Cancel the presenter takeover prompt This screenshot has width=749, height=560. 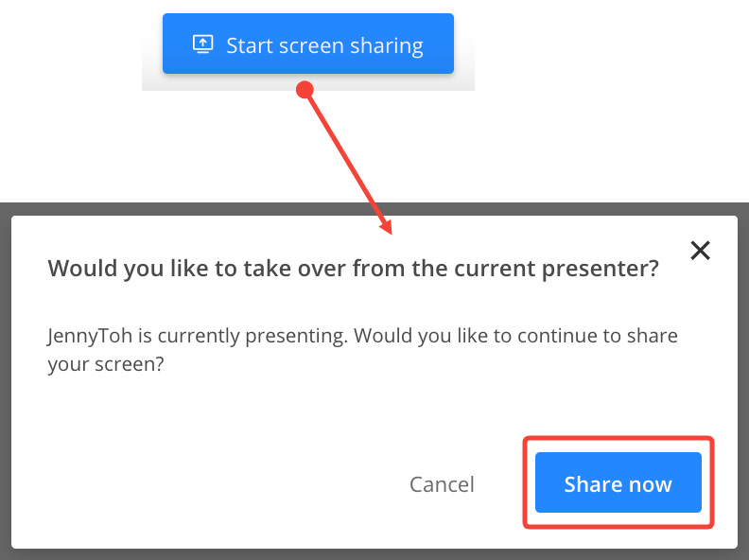(442, 484)
